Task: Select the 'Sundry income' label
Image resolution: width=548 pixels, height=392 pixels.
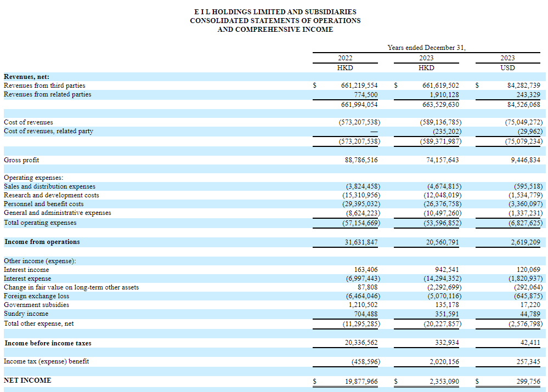Action: pos(26,314)
